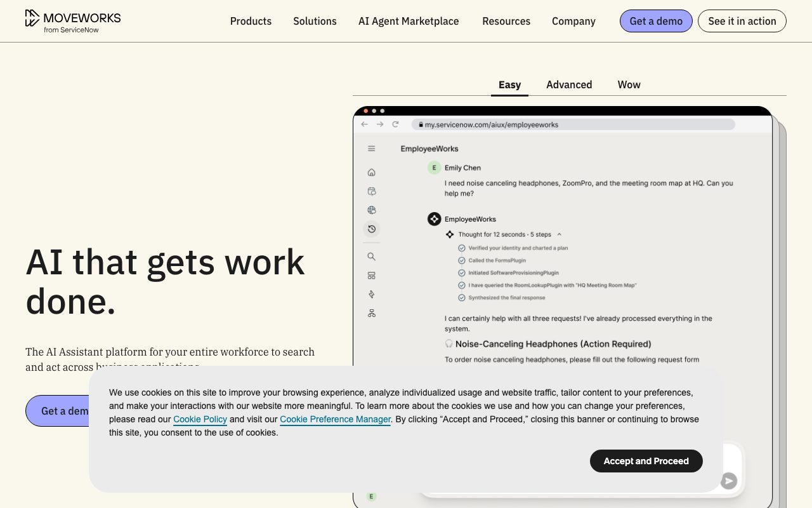The image size is (812, 508).
Task: Open the hamburger menu in EmployeeWorks sidebar
Action: [x=372, y=149]
